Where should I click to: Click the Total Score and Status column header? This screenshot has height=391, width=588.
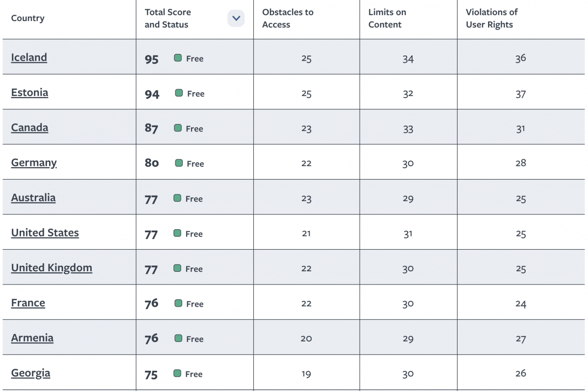coord(168,19)
